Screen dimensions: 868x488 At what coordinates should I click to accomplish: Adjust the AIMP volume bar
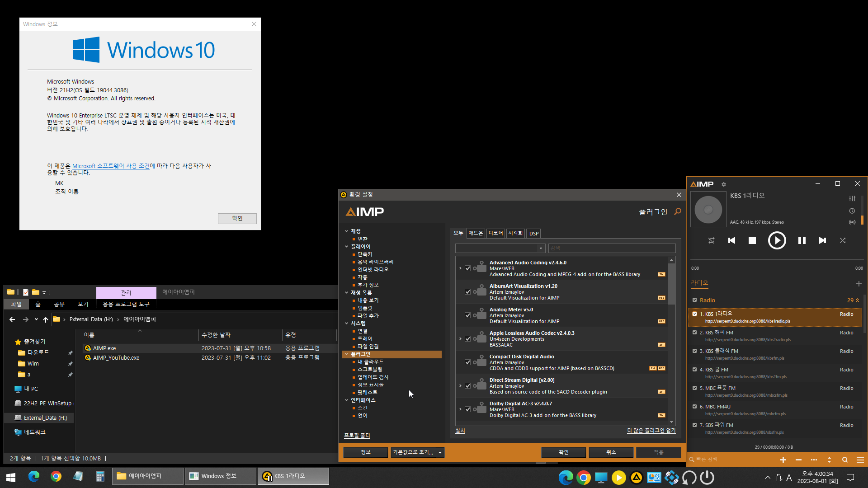(x=863, y=210)
